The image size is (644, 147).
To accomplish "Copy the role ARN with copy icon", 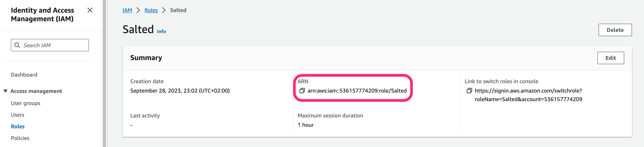I will pyautogui.click(x=302, y=91).
